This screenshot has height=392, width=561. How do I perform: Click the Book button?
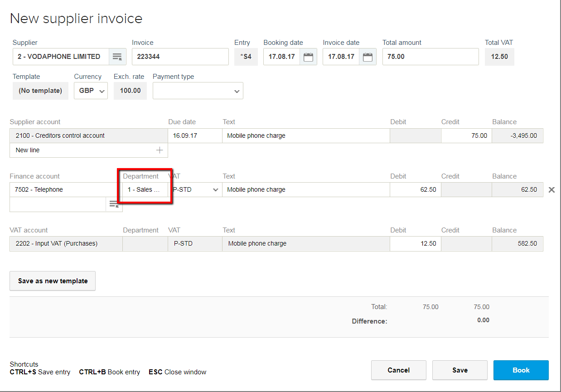point(521,370)
